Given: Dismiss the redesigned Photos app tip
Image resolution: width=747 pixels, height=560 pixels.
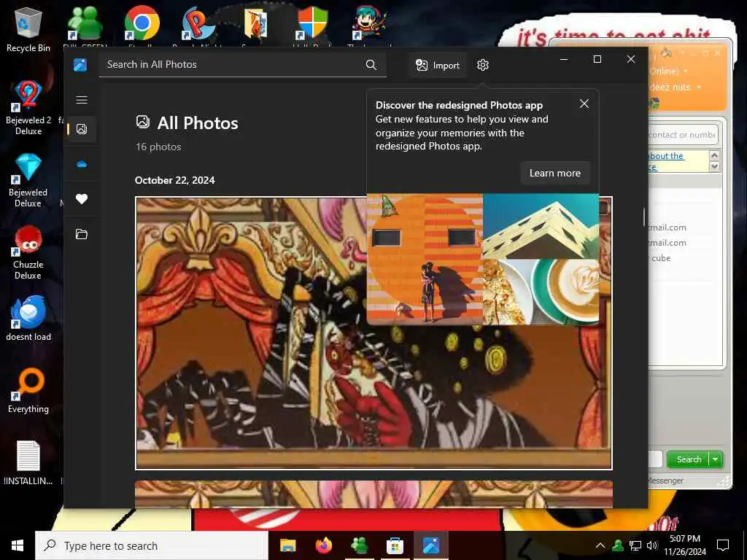Looking at the screenshot, I should (x=584, y=104).
